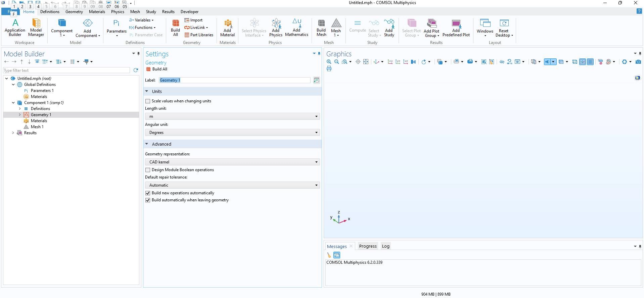Open the Default repair tolerance dropdown

[232, 185]
